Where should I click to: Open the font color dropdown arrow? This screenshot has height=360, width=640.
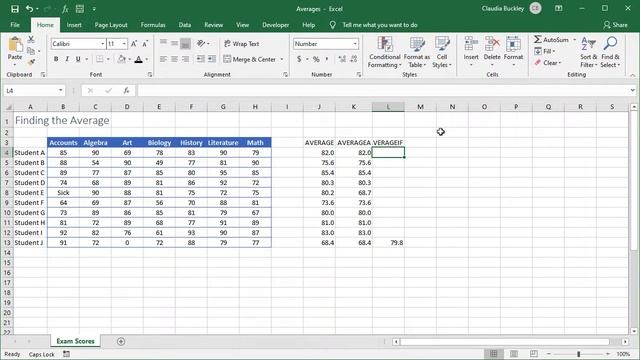[147, 60]
